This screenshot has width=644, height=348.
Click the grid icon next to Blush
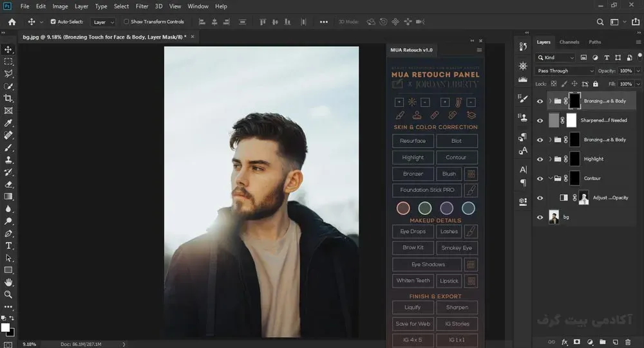tap(471, 174)
